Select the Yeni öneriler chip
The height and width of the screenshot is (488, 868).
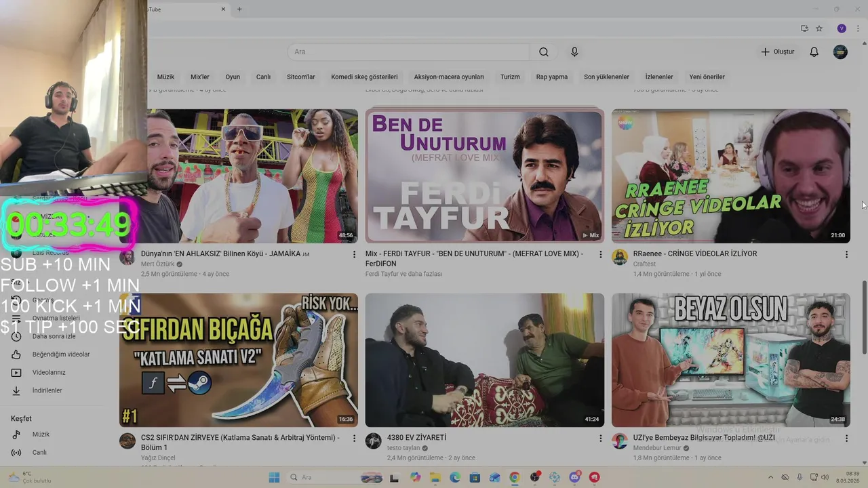[x=707, y=77]
